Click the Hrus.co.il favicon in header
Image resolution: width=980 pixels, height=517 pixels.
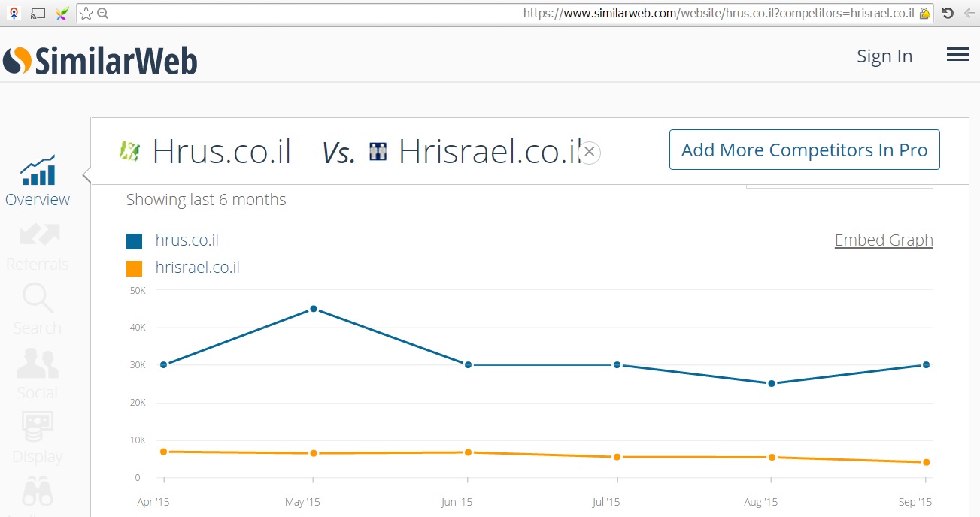pos(130,151)
